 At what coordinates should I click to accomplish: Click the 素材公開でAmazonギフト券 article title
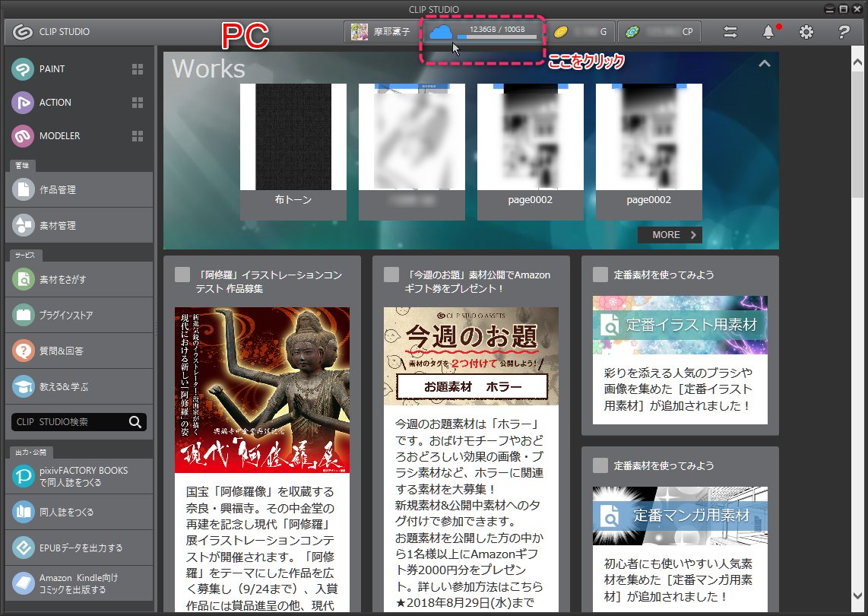pyautogui.click(x=477, y=281)
